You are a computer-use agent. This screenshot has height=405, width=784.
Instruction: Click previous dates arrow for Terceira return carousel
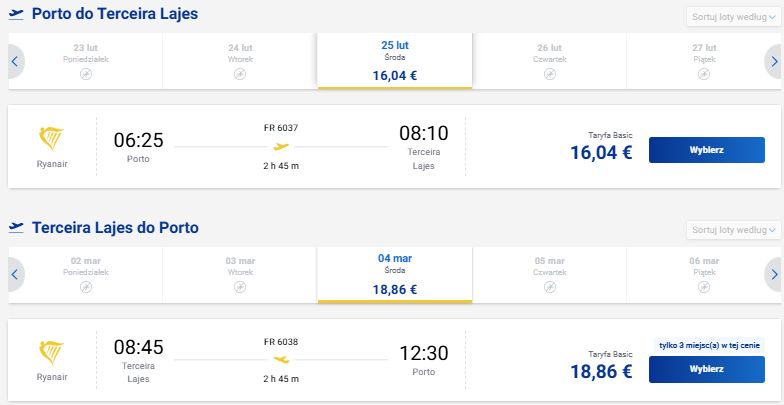tap(16, 274)
